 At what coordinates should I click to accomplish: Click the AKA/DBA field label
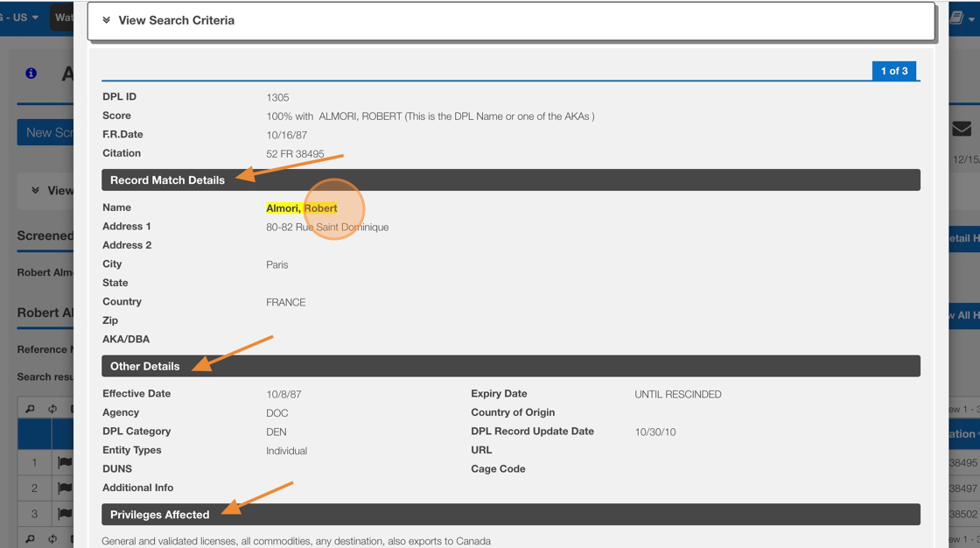pos(126,339)
